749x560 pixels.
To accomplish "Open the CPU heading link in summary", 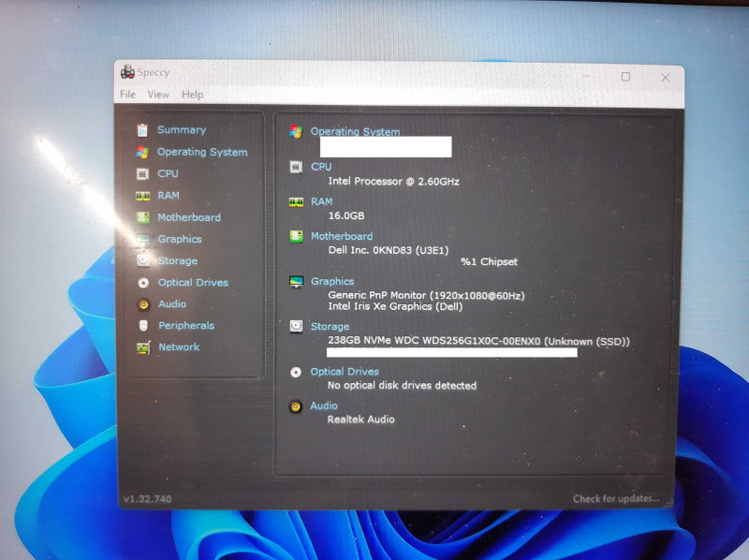I will (x=321, y=167).
